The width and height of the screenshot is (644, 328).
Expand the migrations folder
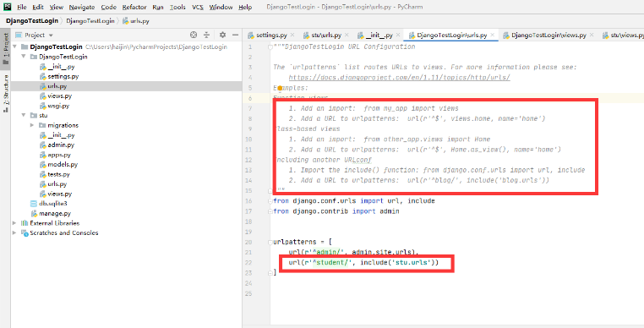pyautogui.click(x=32, y=125)
